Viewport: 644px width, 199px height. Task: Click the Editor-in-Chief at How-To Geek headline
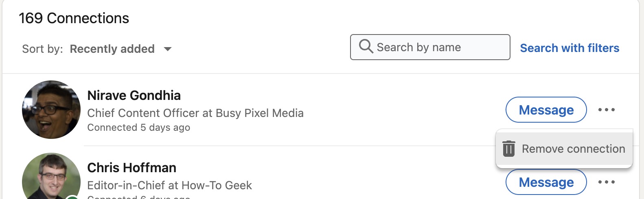tap(169, 185)
